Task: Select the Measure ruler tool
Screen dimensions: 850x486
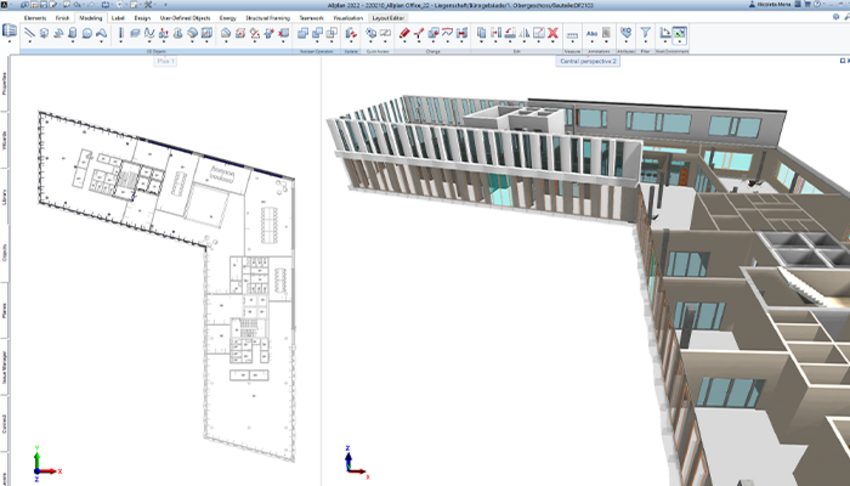Action: [x=573, y=34]
